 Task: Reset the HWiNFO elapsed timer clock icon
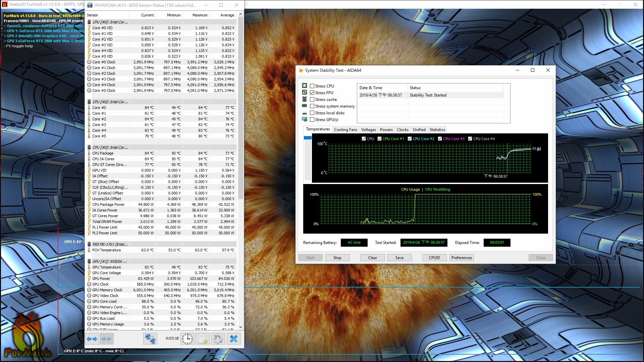click(x=187, y=339)
